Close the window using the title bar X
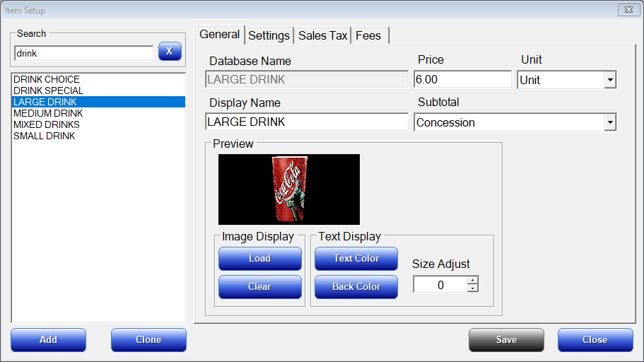The image size is (644, 362). 629,9
